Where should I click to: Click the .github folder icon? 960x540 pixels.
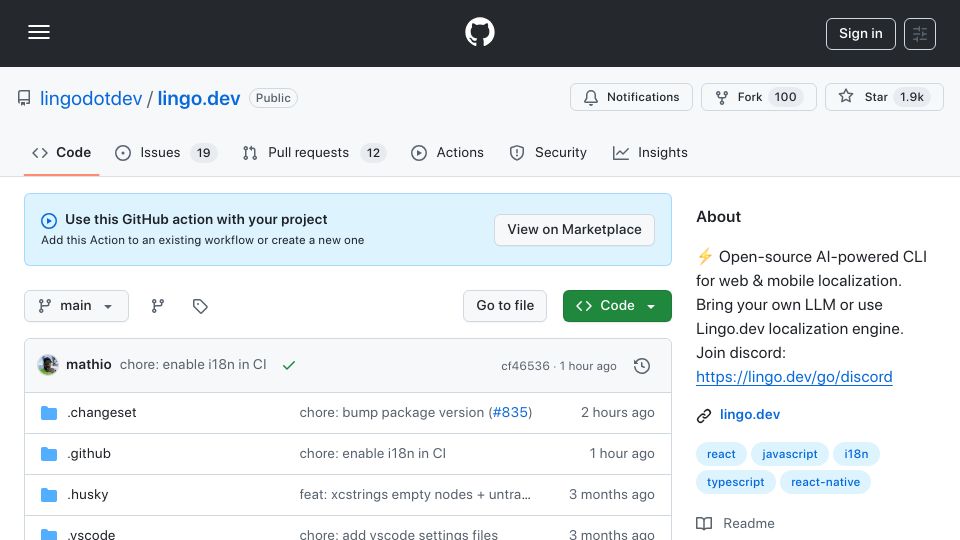(x=49, y=454)
